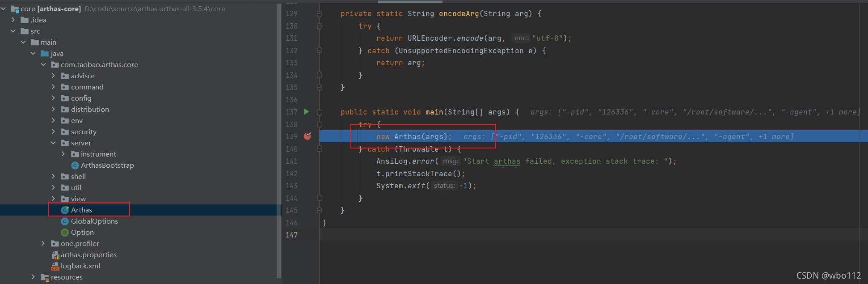Fold the main method at line 137
Viewport: 868px width, 284px height.
point(320,112)
